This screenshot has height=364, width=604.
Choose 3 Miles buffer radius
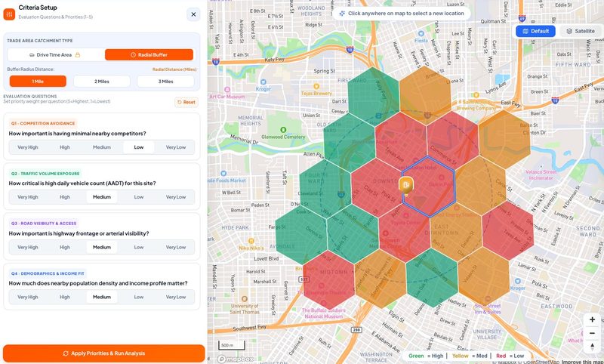tap(165, 82)
